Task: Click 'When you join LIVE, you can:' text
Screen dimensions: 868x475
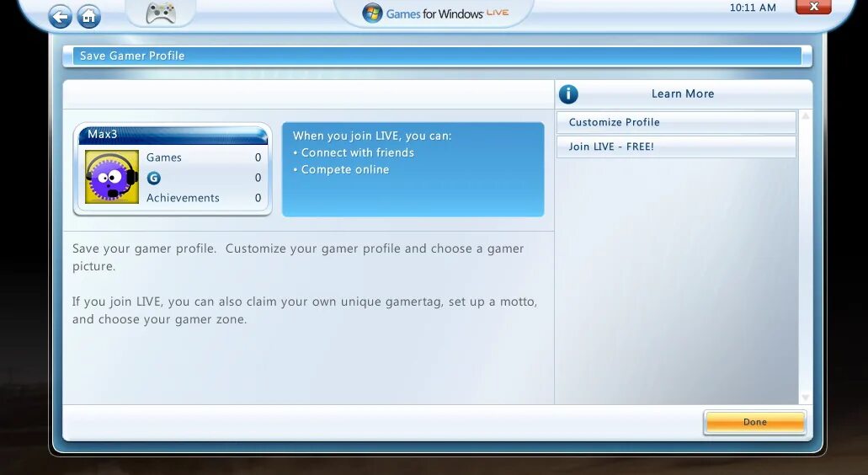Action: [372, 136]
